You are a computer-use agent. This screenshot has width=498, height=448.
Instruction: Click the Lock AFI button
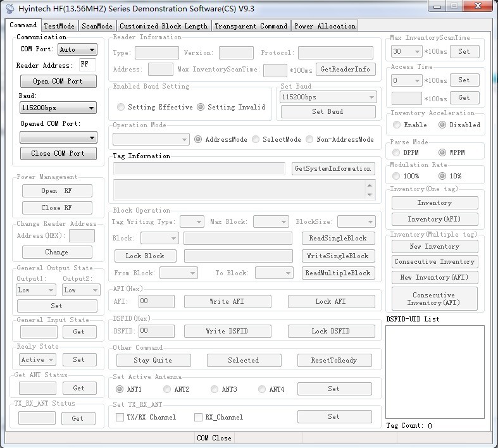pos(331,302)
